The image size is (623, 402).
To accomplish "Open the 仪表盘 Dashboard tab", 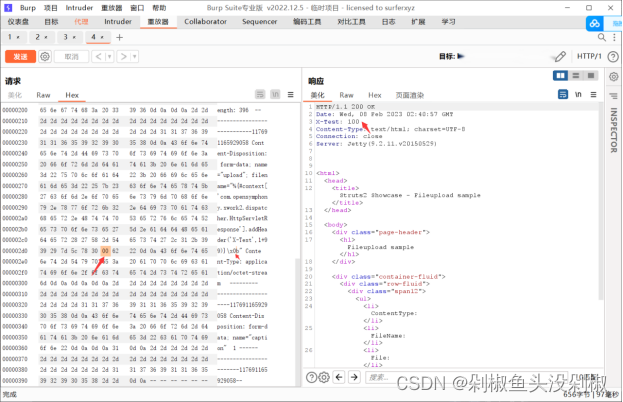I will pos(18,21).
